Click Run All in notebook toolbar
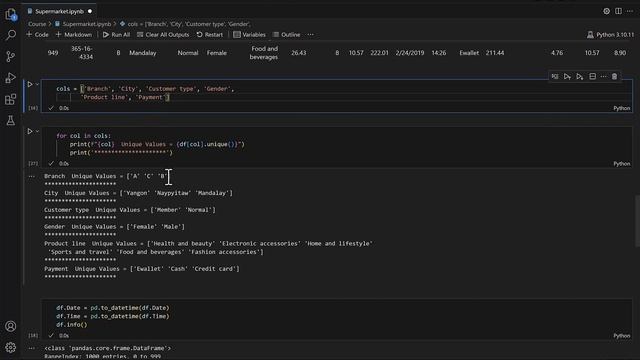This screenshot has height=360, width=640. click(x=116, y=35)
